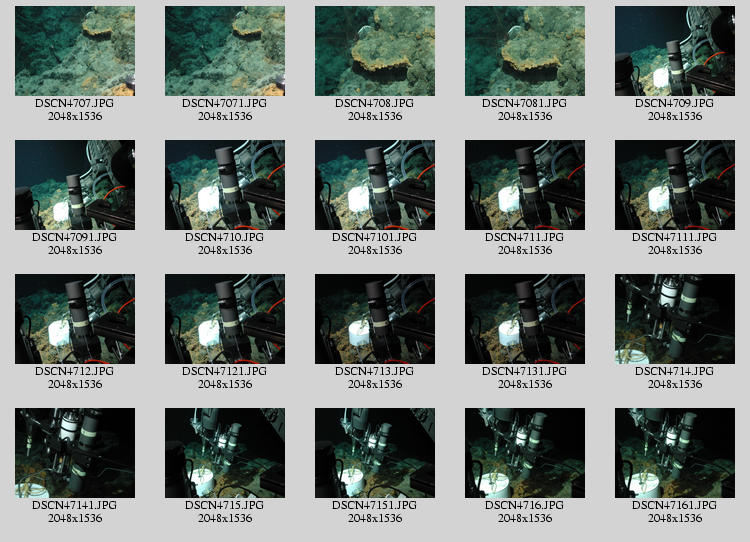
Task: Open thumbnail image for DSCN47081.JPG
Action: click(x=525, y=51)
